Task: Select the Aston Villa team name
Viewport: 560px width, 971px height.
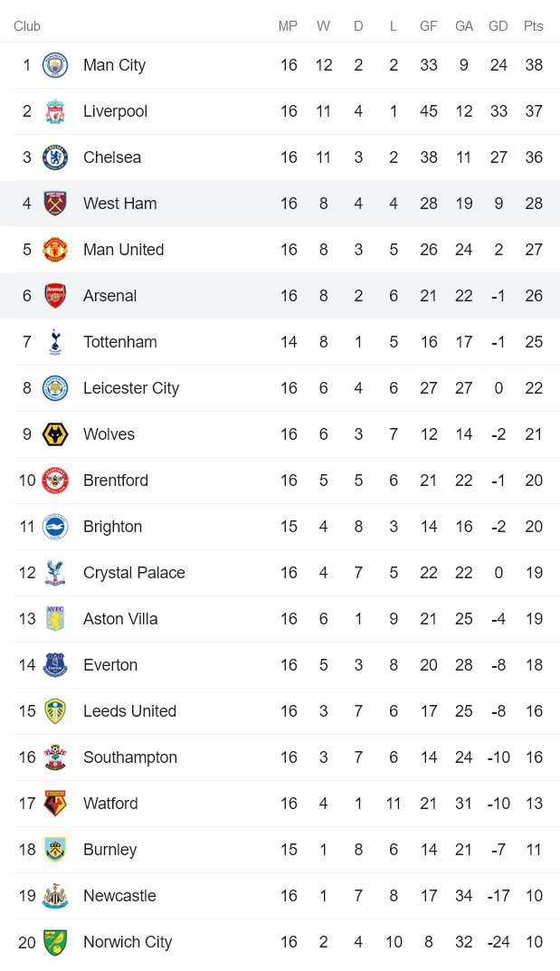Action: [x=120, y=619]
